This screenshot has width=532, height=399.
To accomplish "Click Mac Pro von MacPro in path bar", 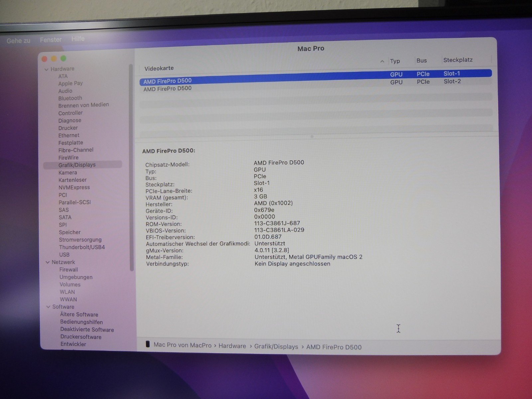I will [x=183, y=345].
